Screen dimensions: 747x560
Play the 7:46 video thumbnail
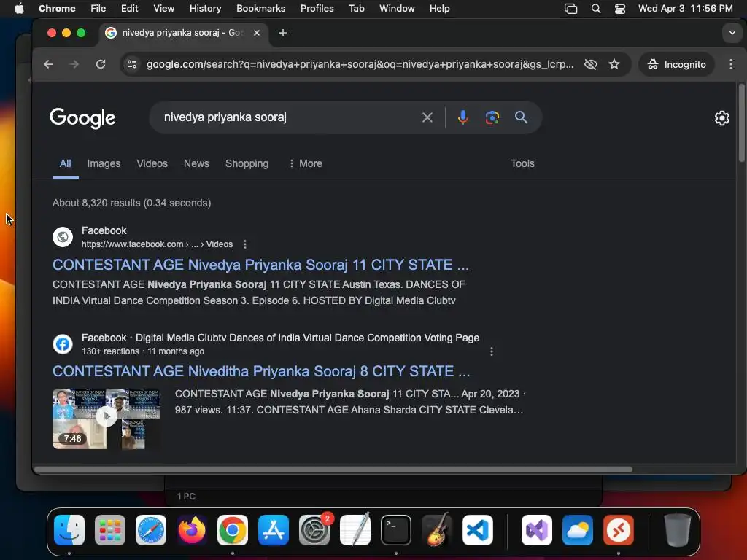pos(107,419)
